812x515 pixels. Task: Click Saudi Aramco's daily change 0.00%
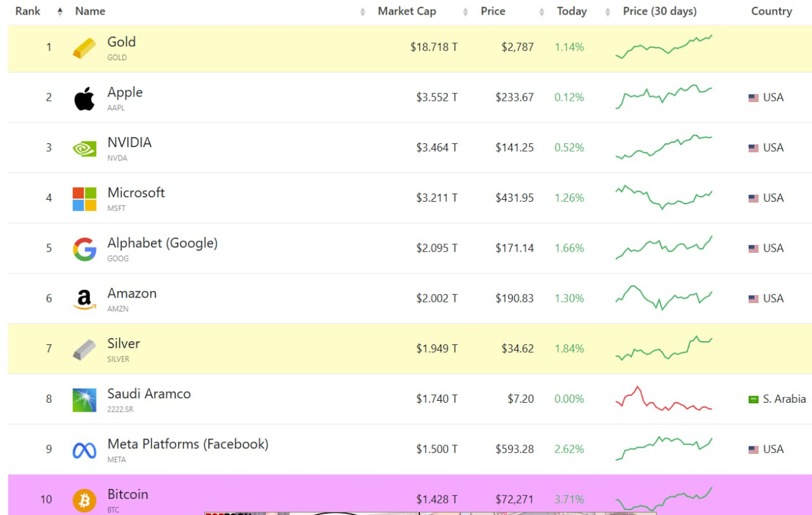[569, 399]
